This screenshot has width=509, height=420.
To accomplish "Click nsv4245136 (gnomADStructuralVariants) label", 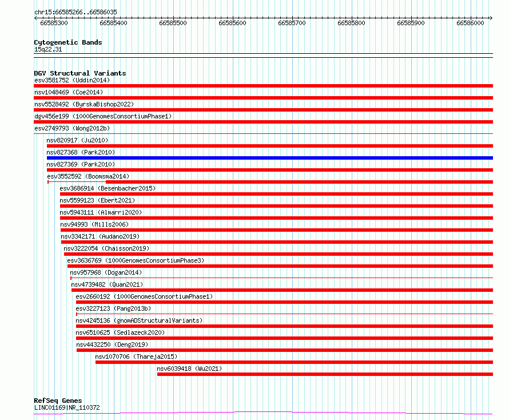I will point(140,320).
